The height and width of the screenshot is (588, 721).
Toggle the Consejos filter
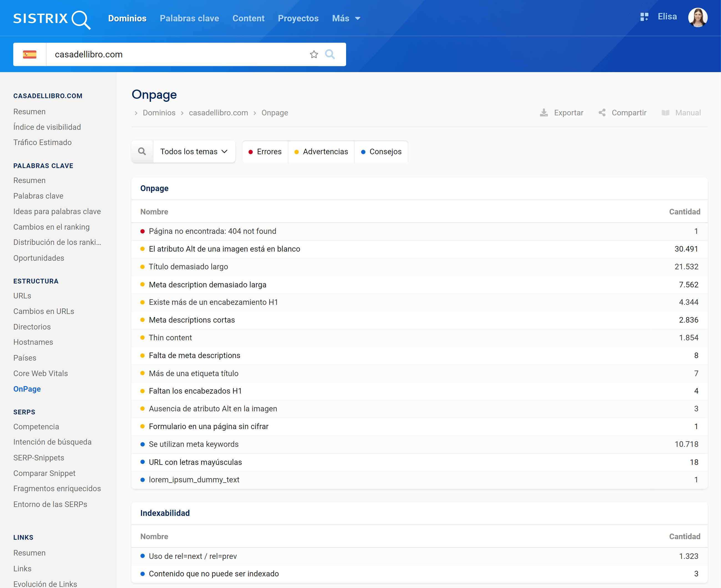click(x=381, y=152)
